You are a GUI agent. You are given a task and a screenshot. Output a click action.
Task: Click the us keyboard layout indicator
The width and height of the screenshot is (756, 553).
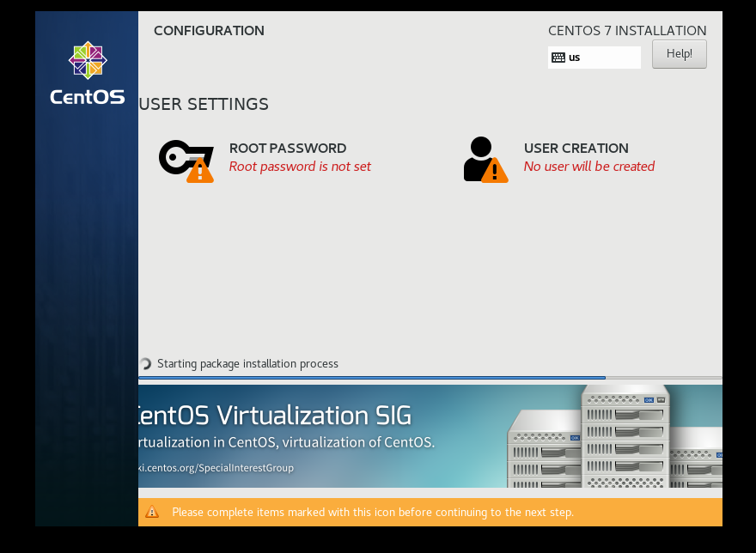594,58
